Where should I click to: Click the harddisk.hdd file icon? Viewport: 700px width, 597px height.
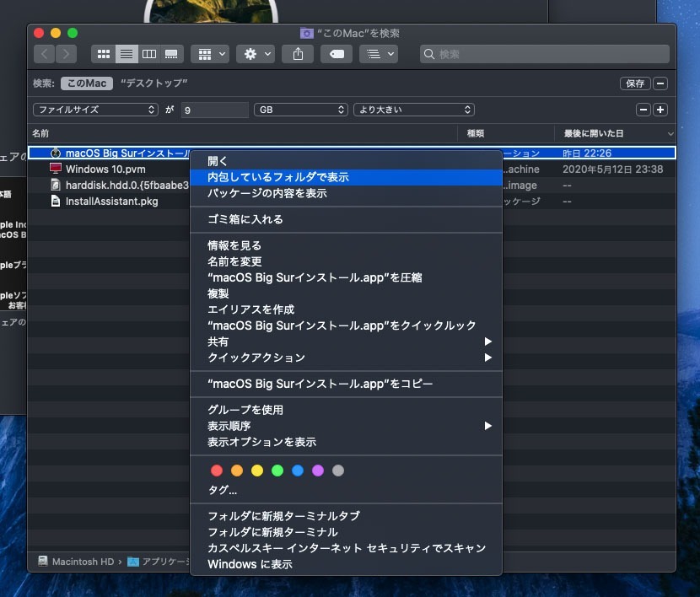[x=56, y=186]
